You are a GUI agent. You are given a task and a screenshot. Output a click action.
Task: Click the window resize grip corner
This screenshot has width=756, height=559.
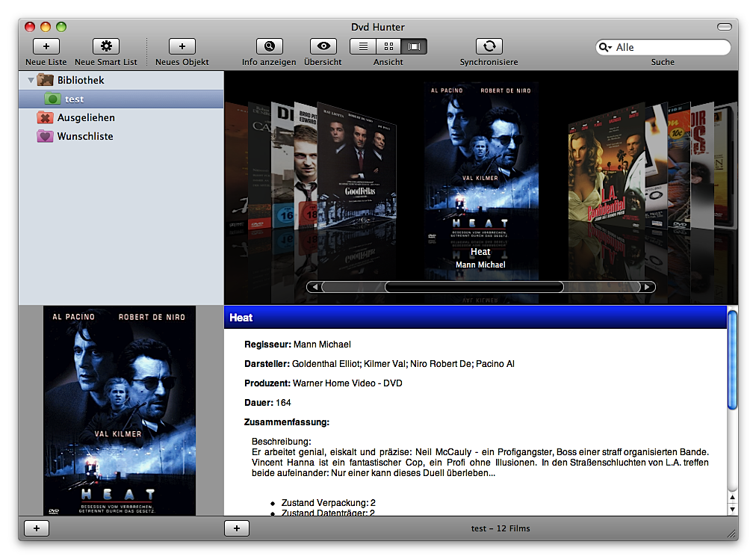[732, 534]
